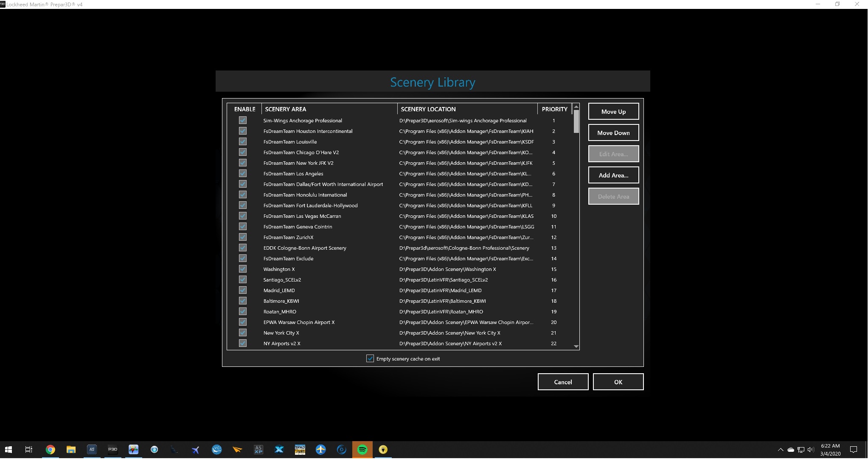This screenshot has height=459, width=868.
Task: Disable Madrid_LEMD scenery checkbox
Action: click(x=243, y=290)
